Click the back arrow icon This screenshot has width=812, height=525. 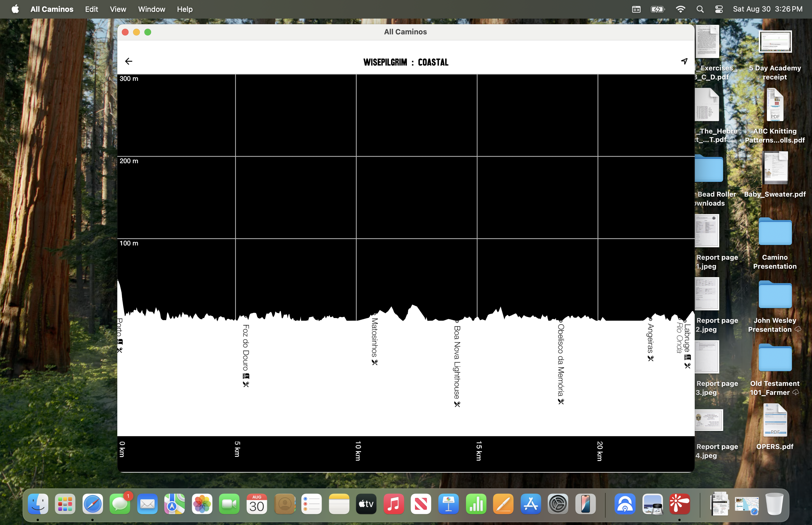pyautogui.click(x=129, y=61)
